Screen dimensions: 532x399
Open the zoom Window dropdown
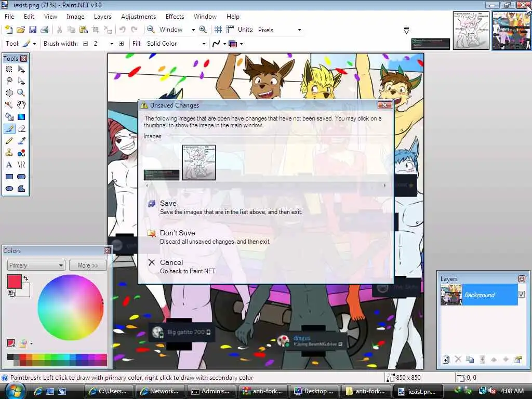point(193,30)
